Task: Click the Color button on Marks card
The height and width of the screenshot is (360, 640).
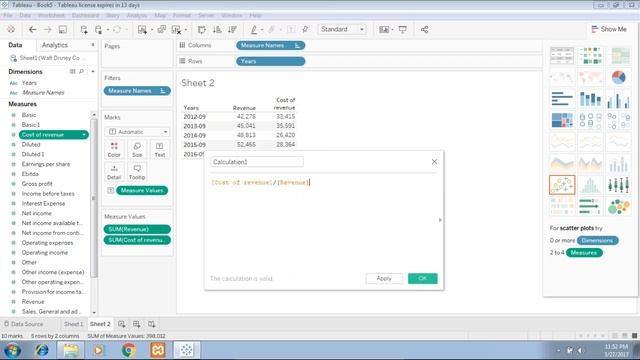Action: click(114, 150)
